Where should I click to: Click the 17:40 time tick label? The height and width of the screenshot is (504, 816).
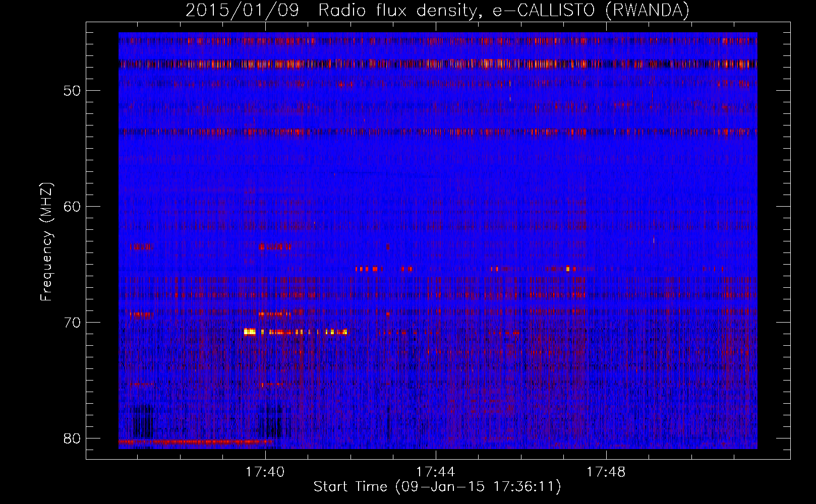click(265, 472)
